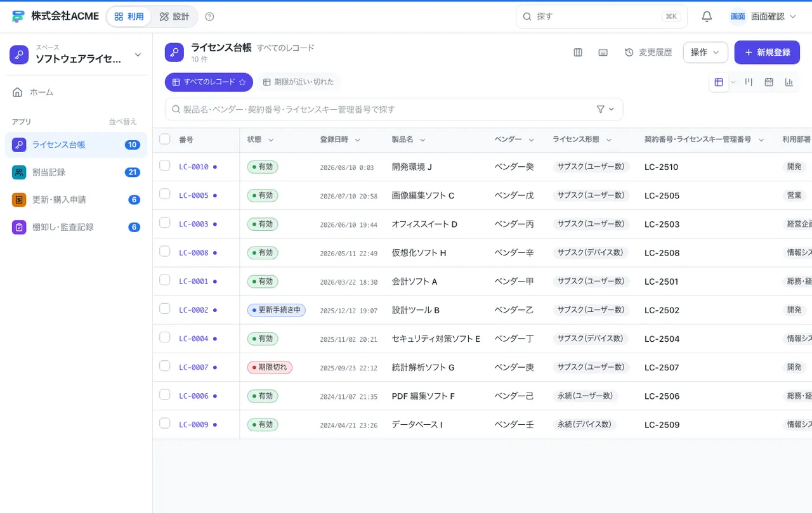This screenshot has height=513, width=812.
Task: Switch to 利用 mode tab
Action: tap(129, 16)
